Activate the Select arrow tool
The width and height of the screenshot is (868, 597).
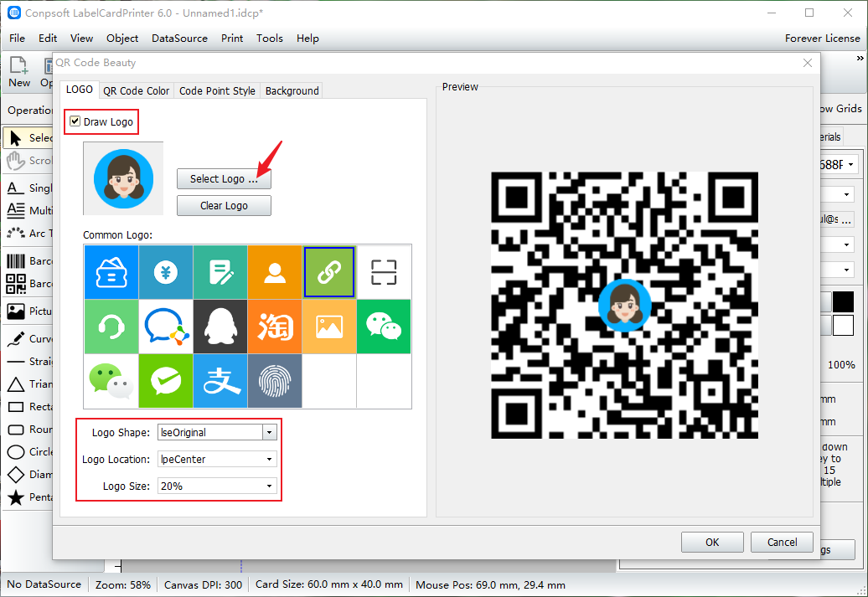click(28, 138)
